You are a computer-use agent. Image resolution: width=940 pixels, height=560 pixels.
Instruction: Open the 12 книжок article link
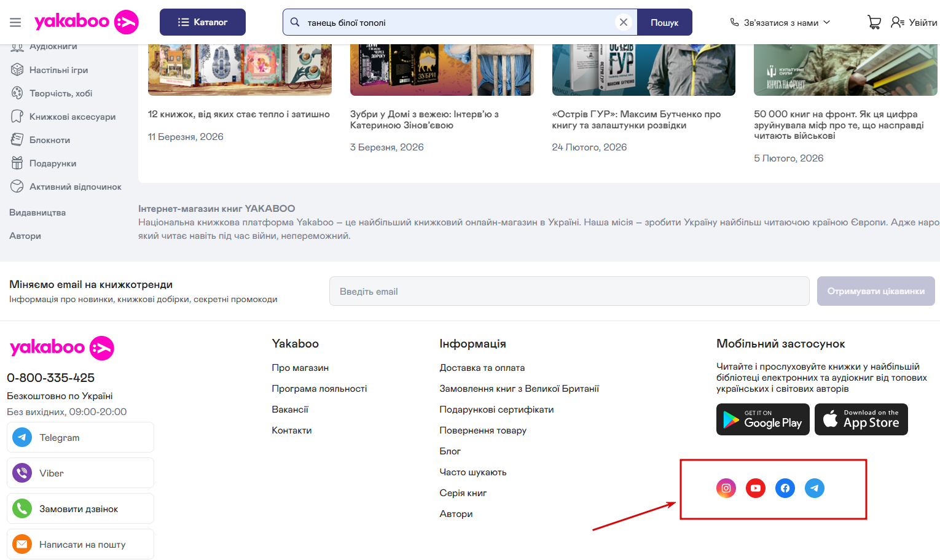239,114
